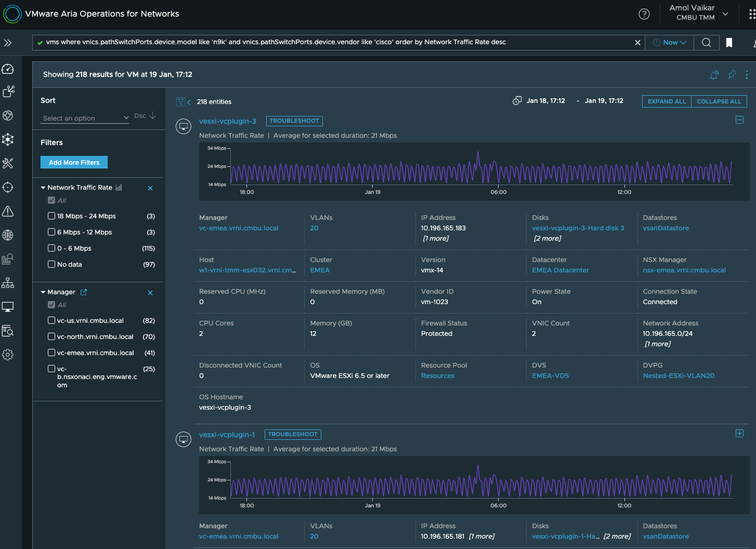Open the Network Traffic Rate chart icon
Viewport: 756px width, 549px height.
point(119,187)
